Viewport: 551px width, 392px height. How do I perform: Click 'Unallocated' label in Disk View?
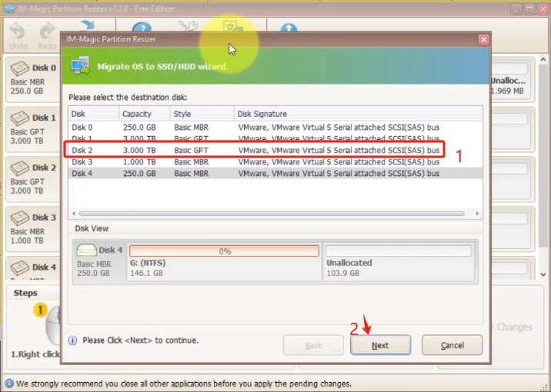[349, 263]
